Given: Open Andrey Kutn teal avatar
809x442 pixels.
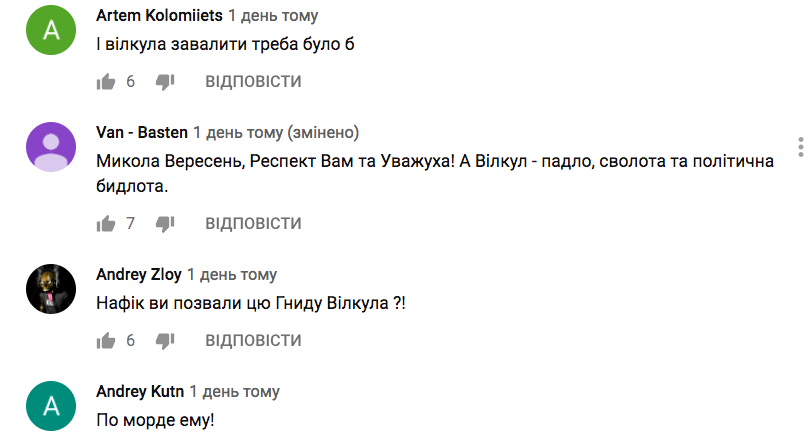Looking at the screenshot, I should click(x=51, y=406).
